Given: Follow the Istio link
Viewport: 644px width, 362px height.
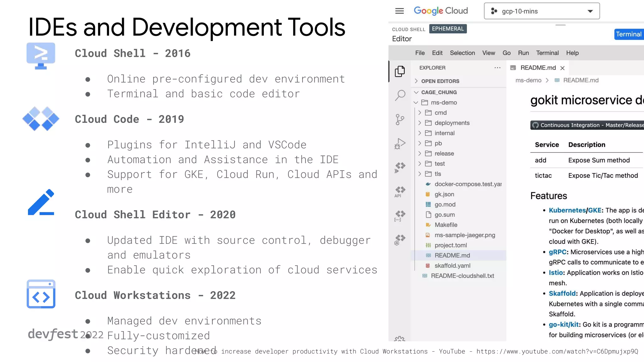Looking at the screenshot, I should 556,273.
